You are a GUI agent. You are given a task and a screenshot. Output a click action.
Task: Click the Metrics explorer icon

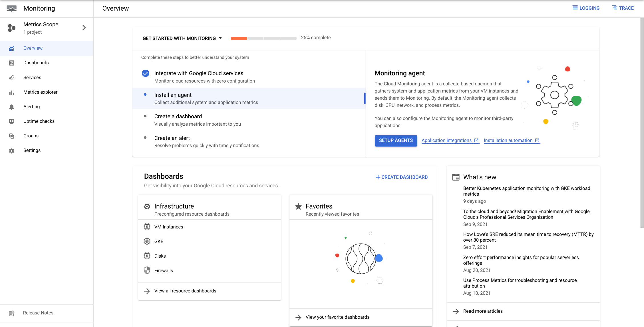click(12, 92)
